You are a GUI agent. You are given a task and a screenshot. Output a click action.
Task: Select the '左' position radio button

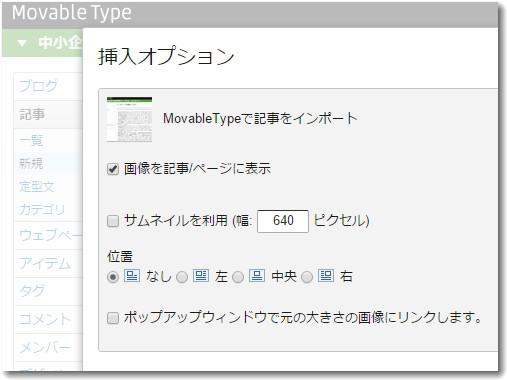(x=182, y=277)
